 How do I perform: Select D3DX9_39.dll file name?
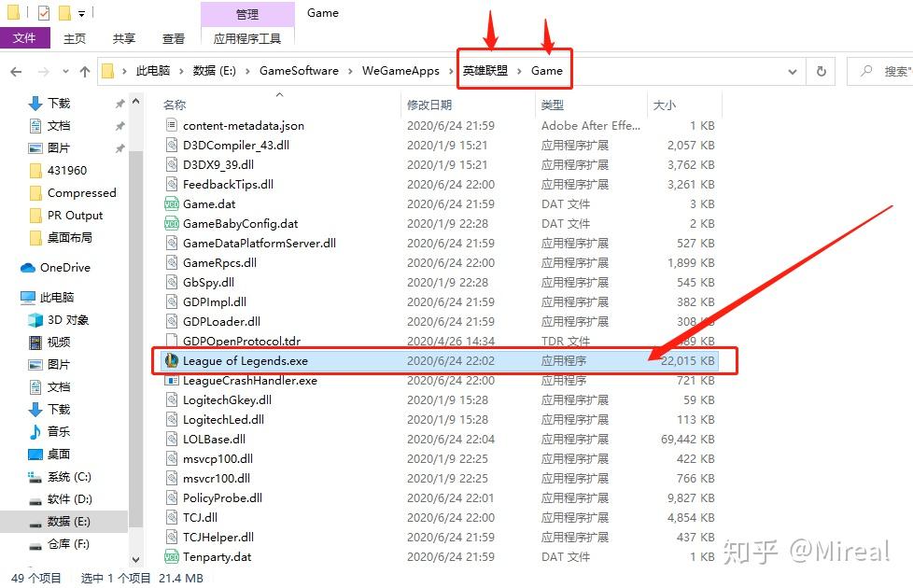[x=218, y=165]
